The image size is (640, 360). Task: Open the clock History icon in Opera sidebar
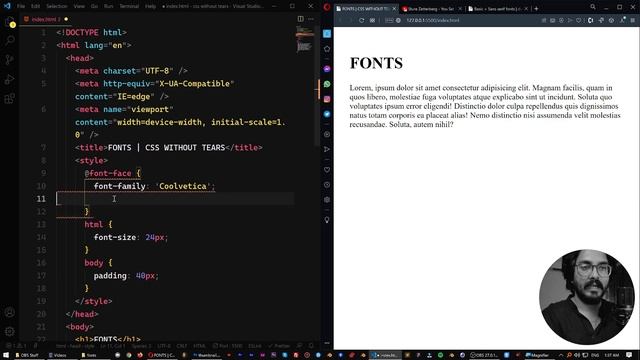(x=327, y=185)
